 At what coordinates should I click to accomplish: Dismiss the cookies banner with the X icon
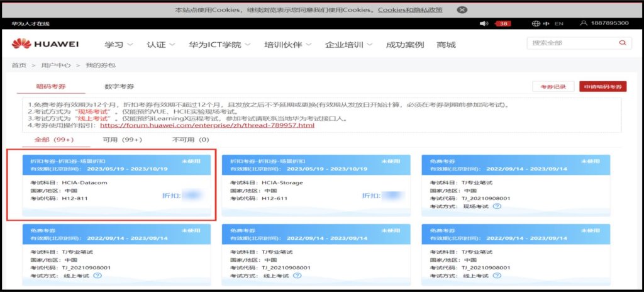pyautogui.click(x=462, y=9)
